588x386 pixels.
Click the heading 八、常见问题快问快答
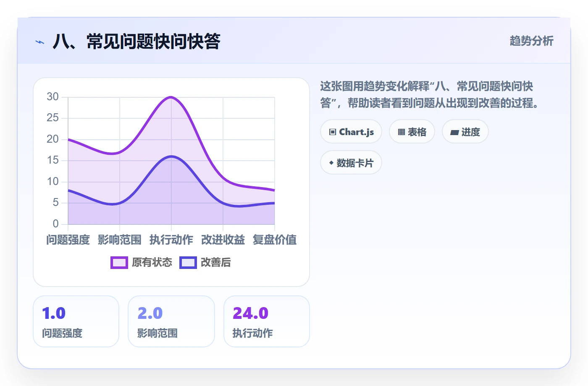coord(136,42)
